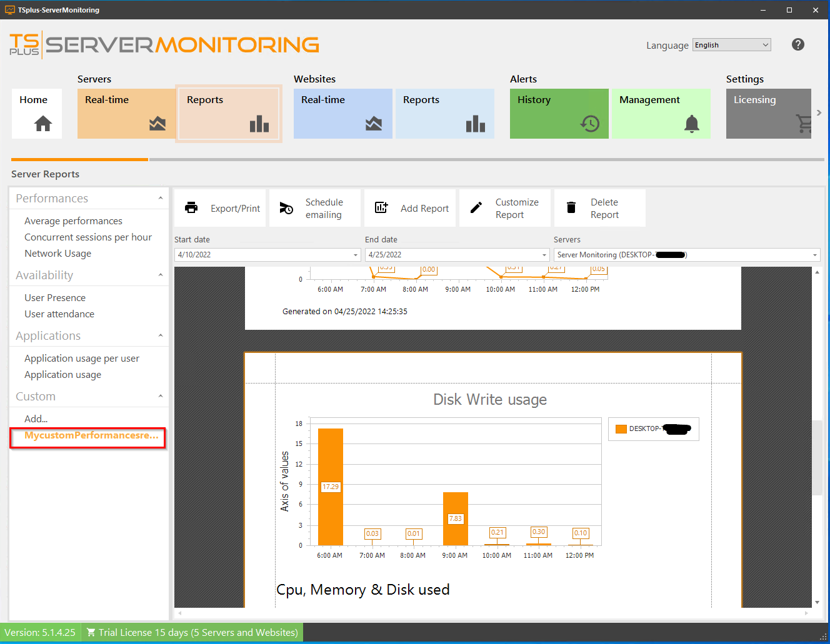Click the Trial License status bar
Viewport: 830px width, 644px height.
[192, 632]
